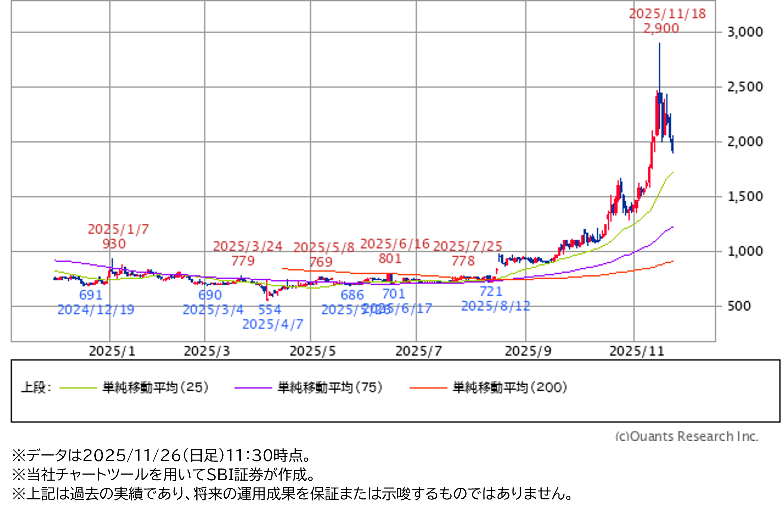The width and height of the screenshot is (783, 532).
Task: Click the 2025/9 x-axis label
Action: tap(528, 351)
